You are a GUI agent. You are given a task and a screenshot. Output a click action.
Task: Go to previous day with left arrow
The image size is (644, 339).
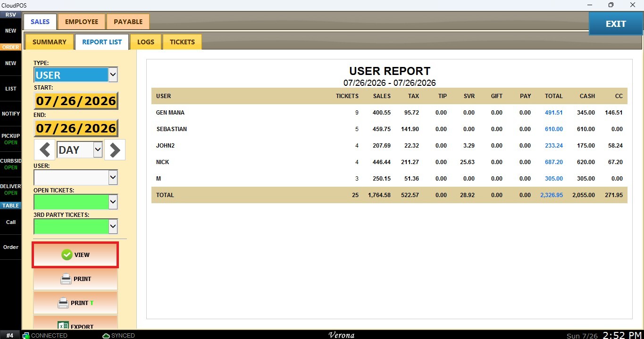45,150
